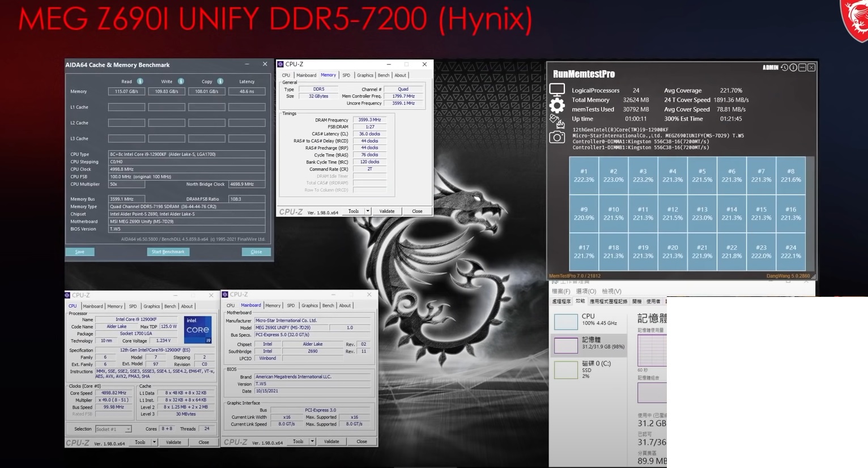Click Tools button in the Memory-tab CPU-Z window
This screenshot has width=868, height=468.
(x=354, y=211)
